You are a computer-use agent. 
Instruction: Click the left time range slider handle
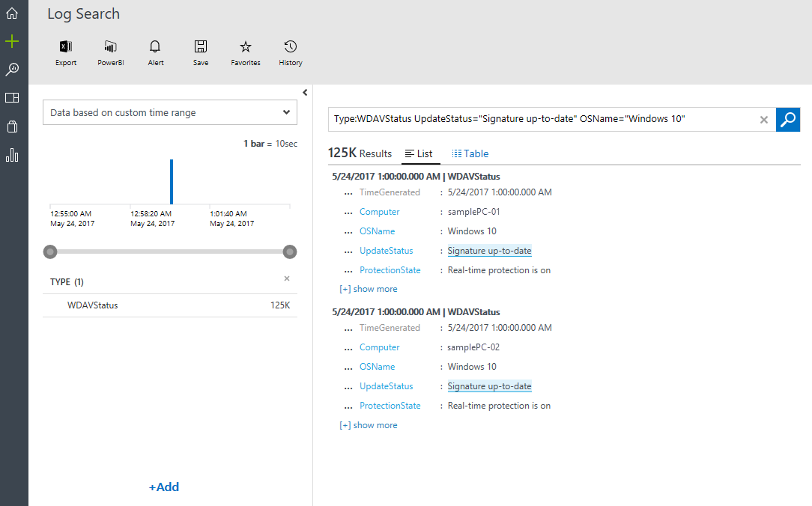click(x=50, y=252)
